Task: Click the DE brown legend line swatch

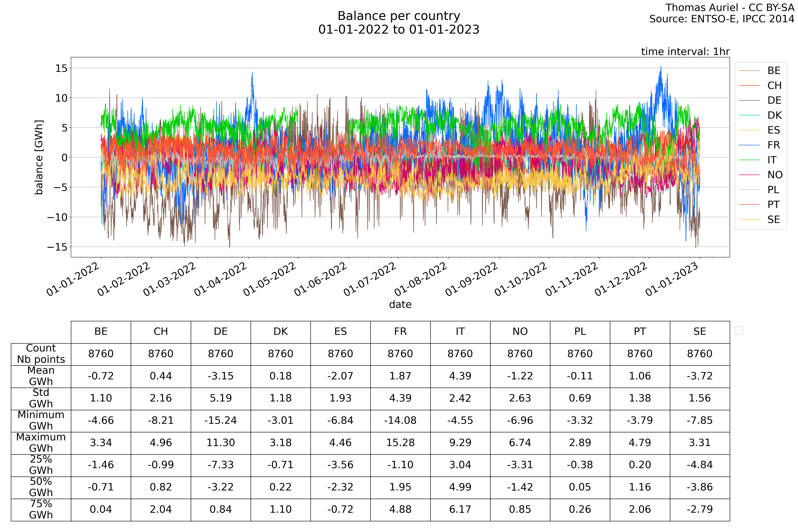Action: (749, 100)
